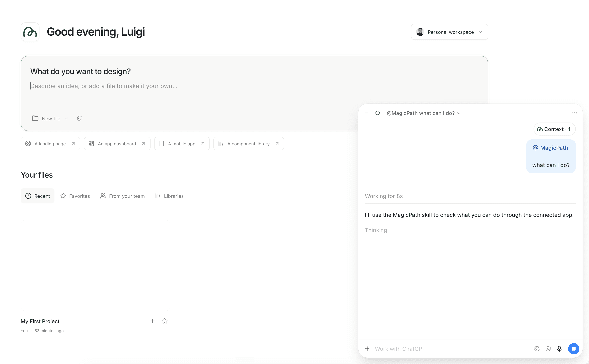The height and width of the screenshot is (364, 589).
Task: Minimize the ChatGPT chat panel
Action: point(366,113)
